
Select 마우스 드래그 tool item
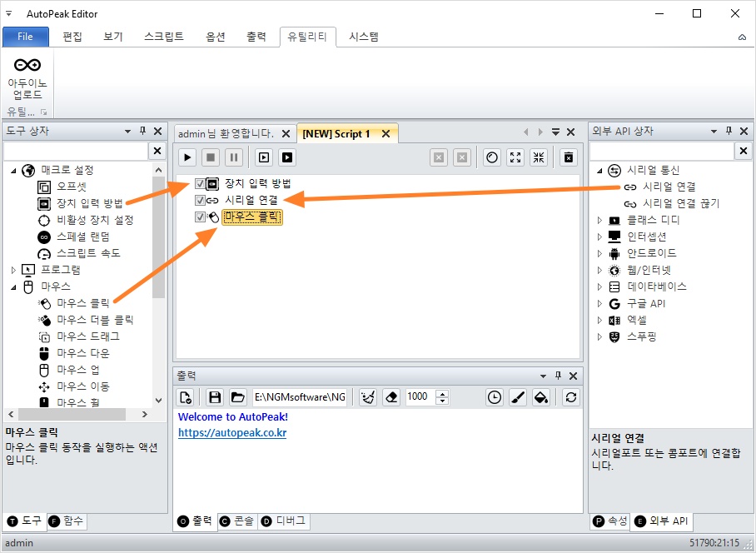tap(88, 336)
